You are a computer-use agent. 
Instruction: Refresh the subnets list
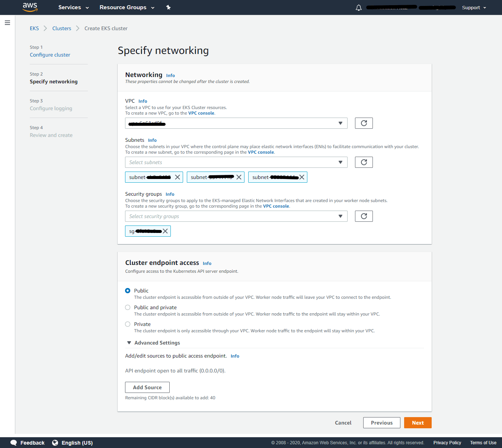(x=364, y=162)
